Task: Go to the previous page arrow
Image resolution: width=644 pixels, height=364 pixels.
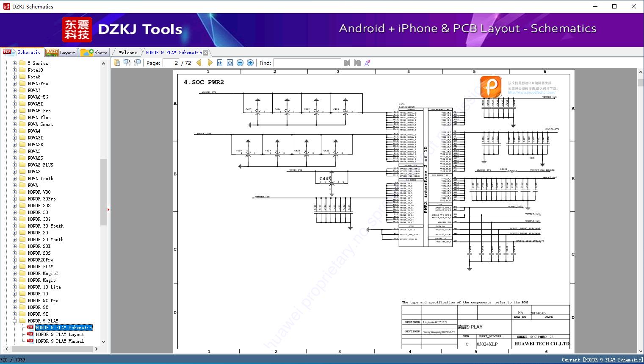Action: pos(199,63)
